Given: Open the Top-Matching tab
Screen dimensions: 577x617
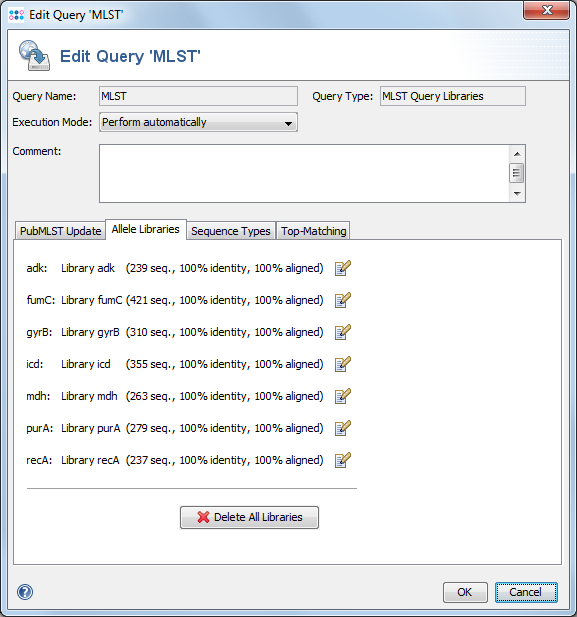Looking at the screenshot, I should [x=313, y=231].
